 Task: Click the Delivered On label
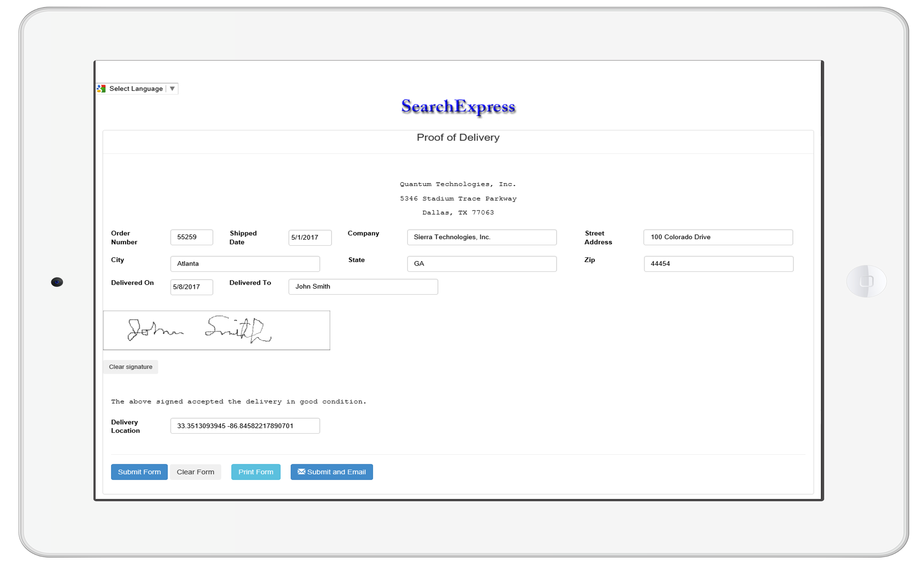tap(133, 283)
